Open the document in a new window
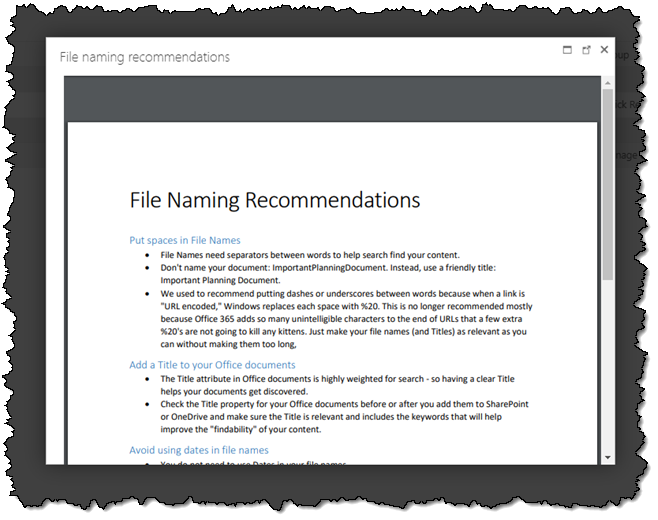This screenshot has height=520, width=658. pos(586,50)
